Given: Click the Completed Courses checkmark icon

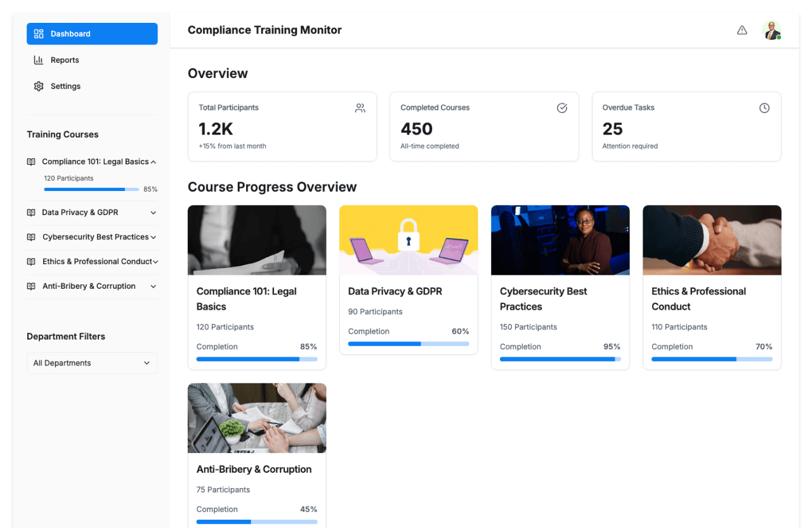Looking at the screenshot, I should tap(561, 108).
